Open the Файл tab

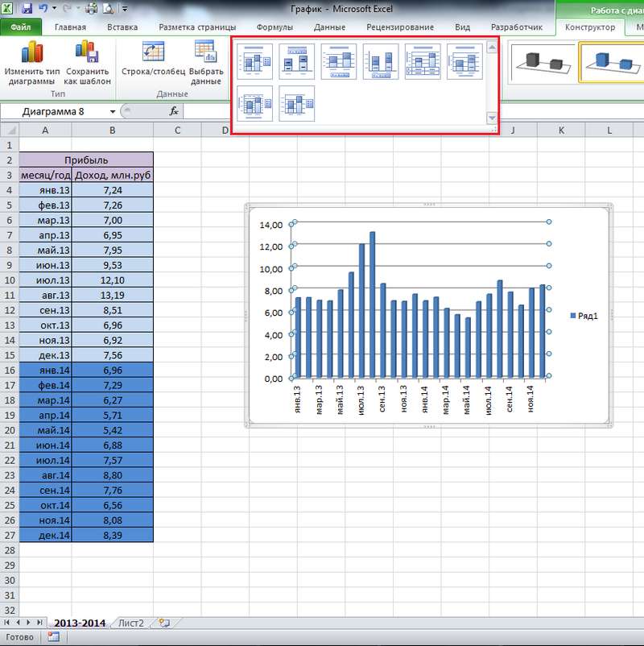21,27
